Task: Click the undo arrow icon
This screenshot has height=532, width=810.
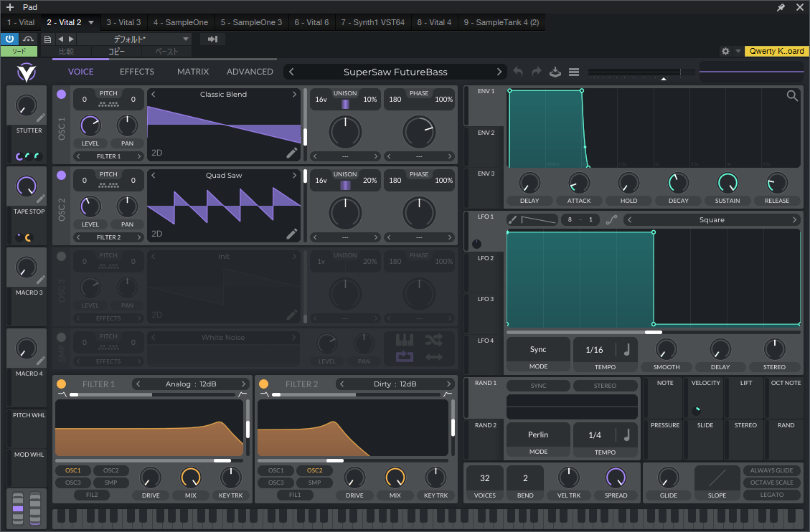Action: (x=518, y=72)
